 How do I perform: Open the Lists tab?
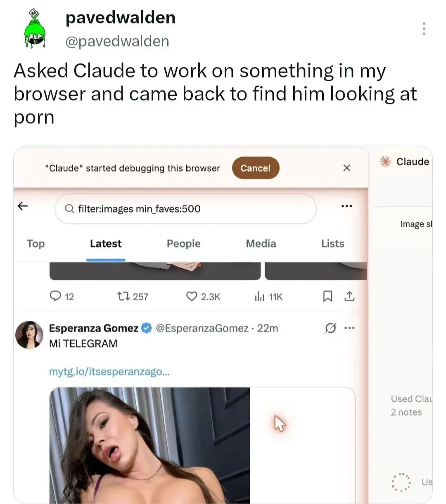pyautogui.click(x=333, y=244)
